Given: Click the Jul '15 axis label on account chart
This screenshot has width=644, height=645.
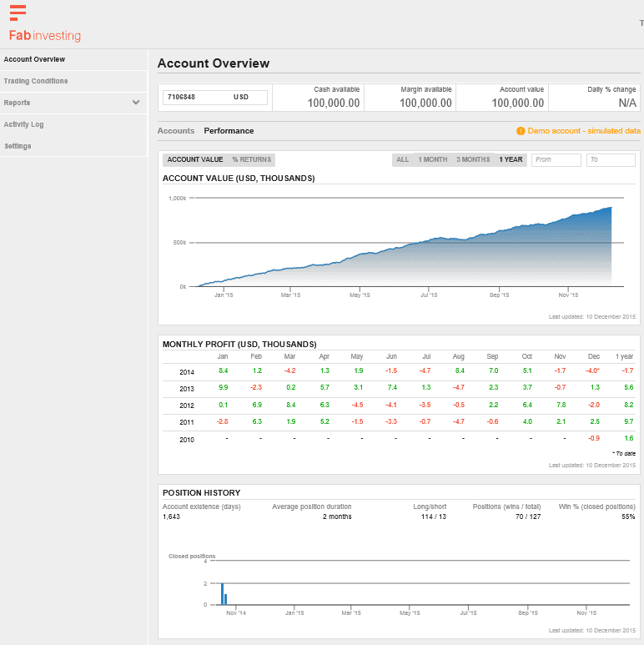Looking at the screenshot, I should (x=429, y=295).
